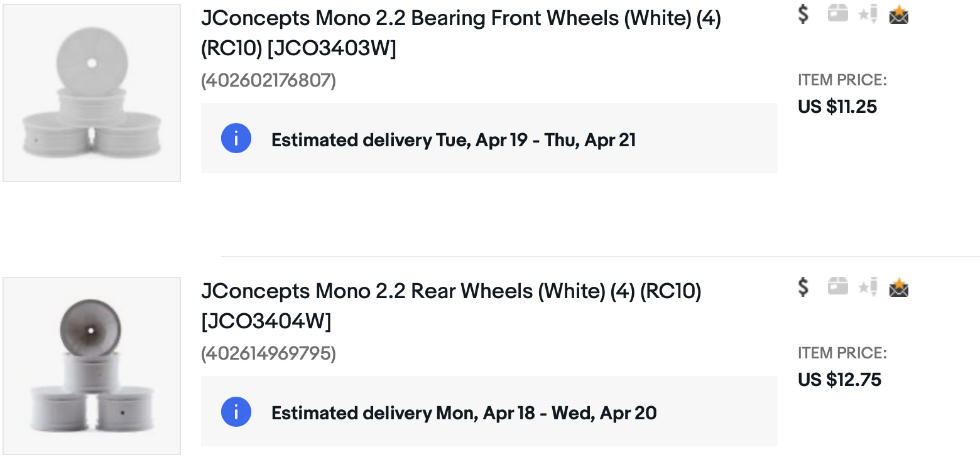Click the leave feedback star-pencil icon for Front Wheels

tap(868, 13)
